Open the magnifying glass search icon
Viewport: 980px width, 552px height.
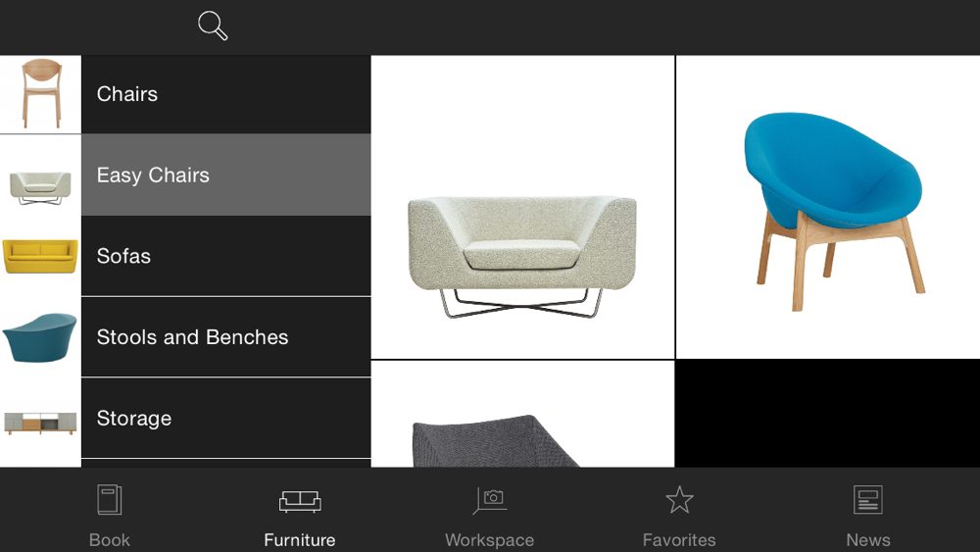coord(213,25)
